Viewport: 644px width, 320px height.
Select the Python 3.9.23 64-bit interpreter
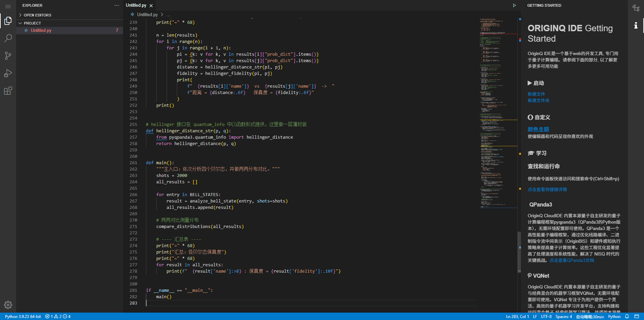coord(23,317)
